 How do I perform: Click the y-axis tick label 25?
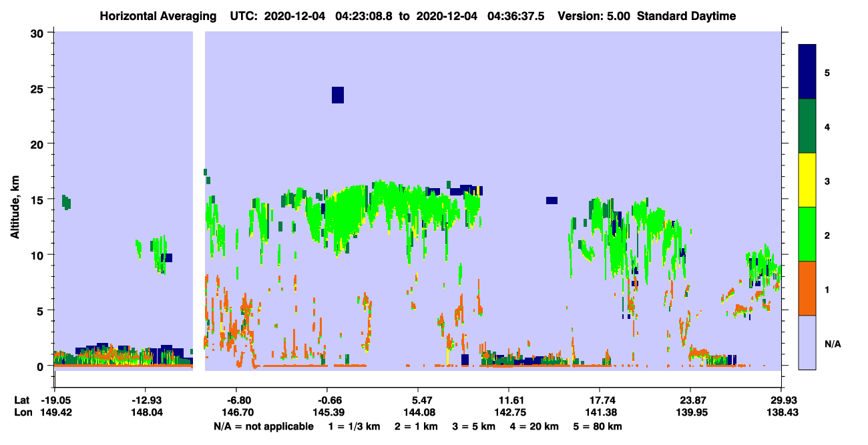pyautogui.click(x=38, y=88)
